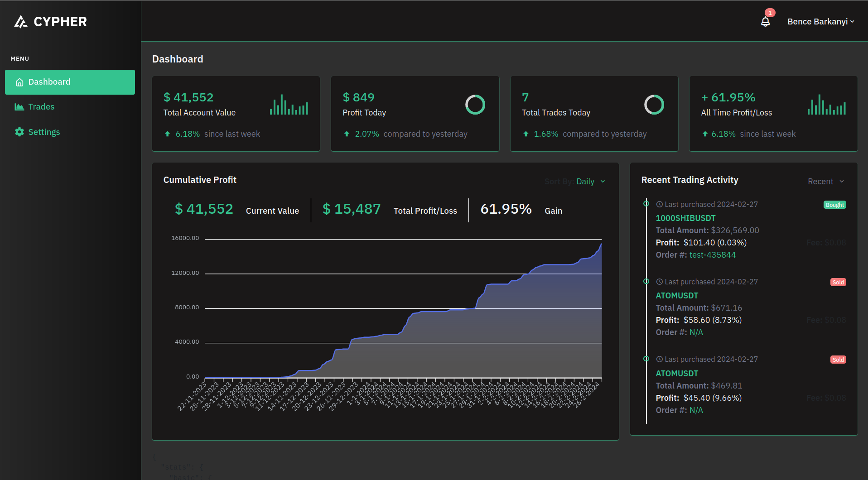Click the ring icon in Total Trades Today card

point(654,105)
